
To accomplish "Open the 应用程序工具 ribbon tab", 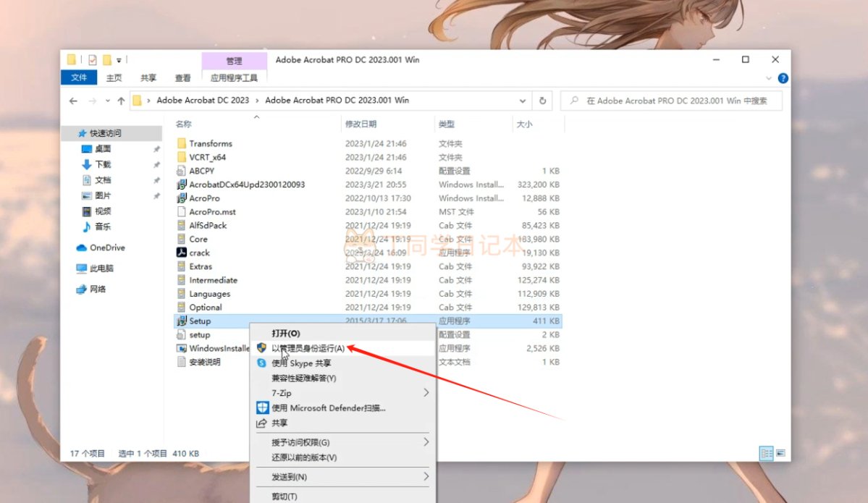I will 234,78.
